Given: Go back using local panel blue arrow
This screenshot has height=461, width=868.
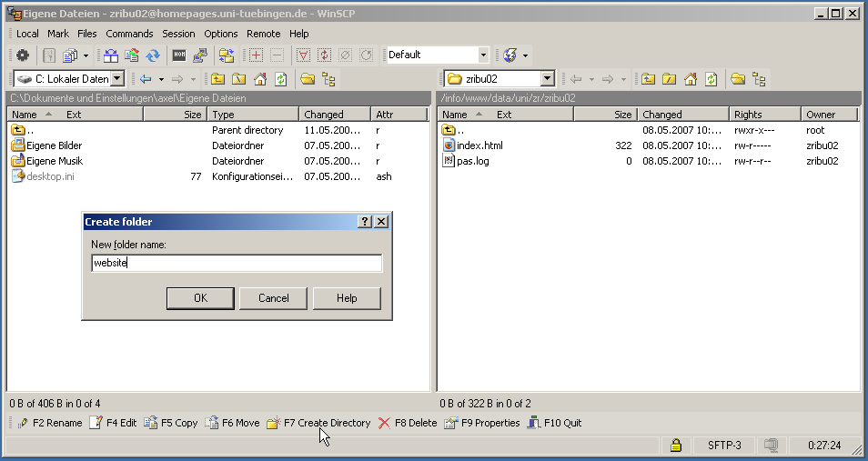Looking at the screenshot, I should (x=146, y=79).
